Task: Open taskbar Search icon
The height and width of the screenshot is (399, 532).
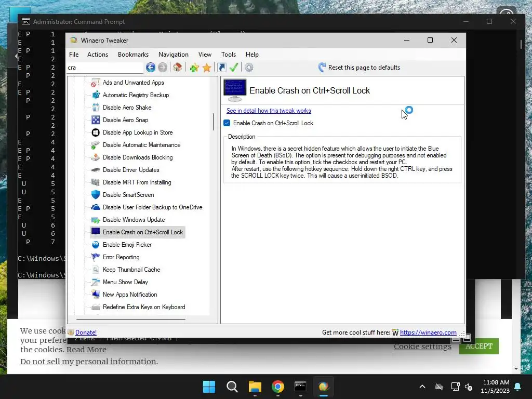Action: [232, 387]
